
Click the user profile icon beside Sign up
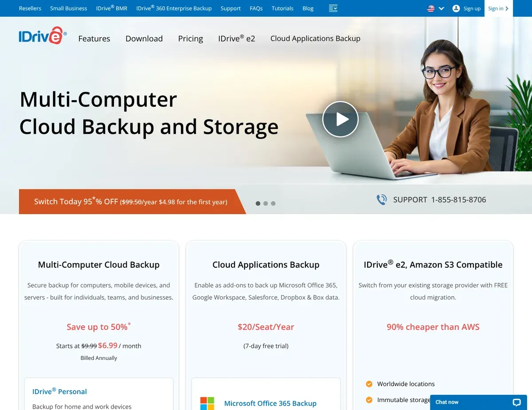(456, 8)
